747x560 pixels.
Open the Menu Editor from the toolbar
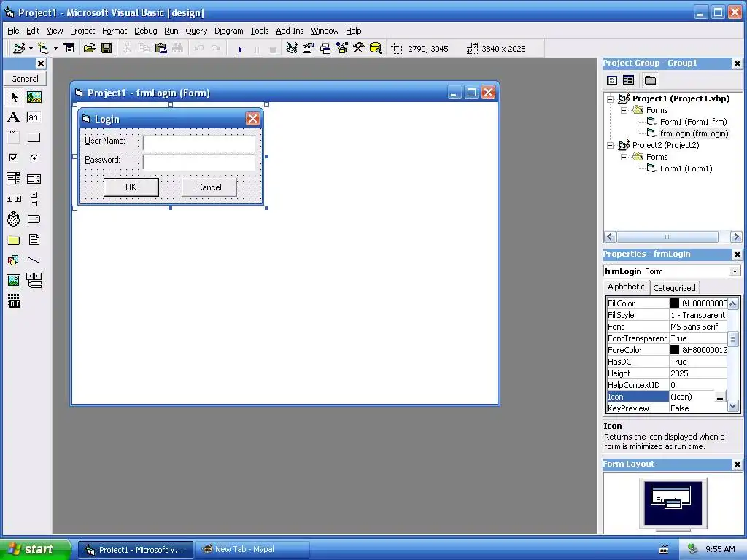tap(69, 48)
